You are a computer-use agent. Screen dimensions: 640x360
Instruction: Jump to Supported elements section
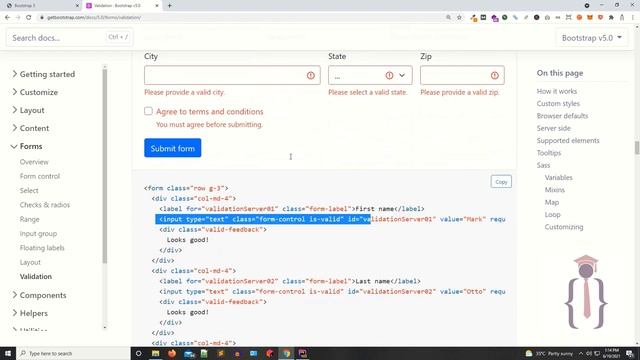tap(568, 140)
